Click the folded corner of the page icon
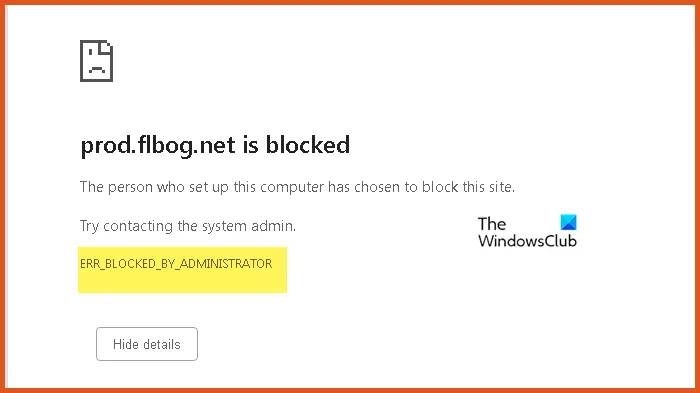 click(106, 47)
